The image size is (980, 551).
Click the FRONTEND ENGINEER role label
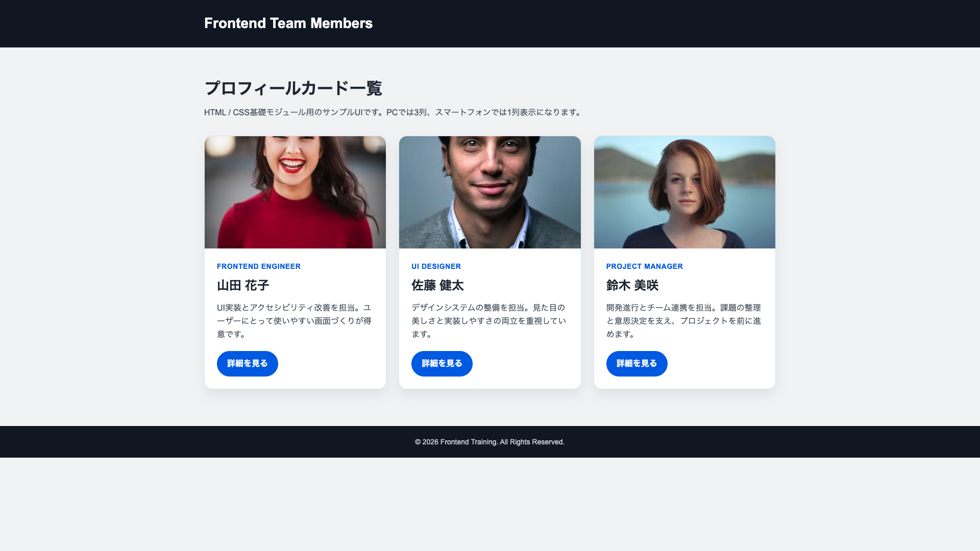pyautogui.click(x=259, y=266)
